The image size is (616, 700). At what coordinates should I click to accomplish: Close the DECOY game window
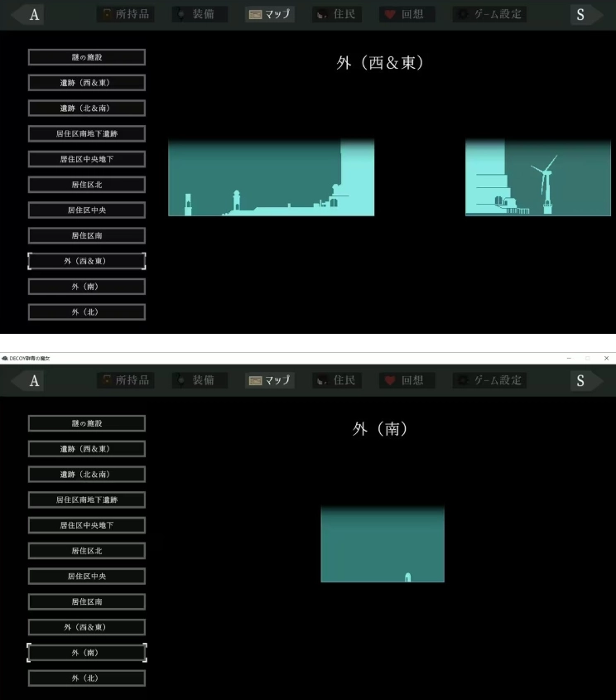coord(606,358)
